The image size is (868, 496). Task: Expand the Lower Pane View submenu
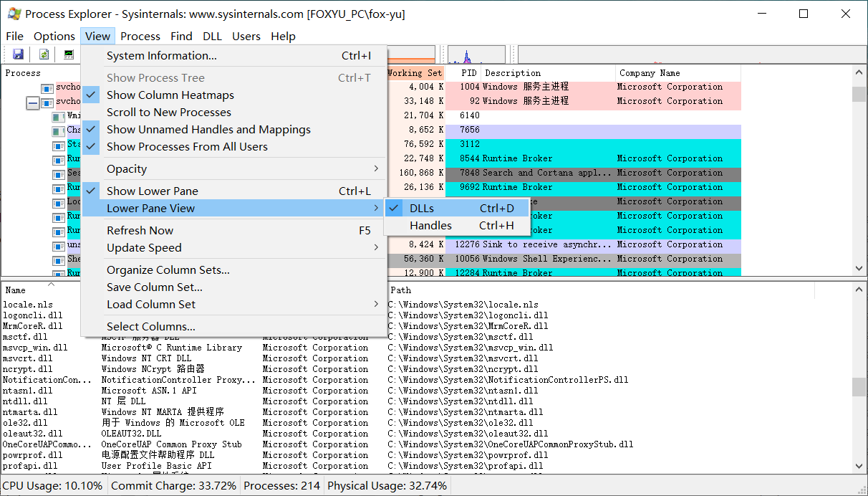[234, 208]
